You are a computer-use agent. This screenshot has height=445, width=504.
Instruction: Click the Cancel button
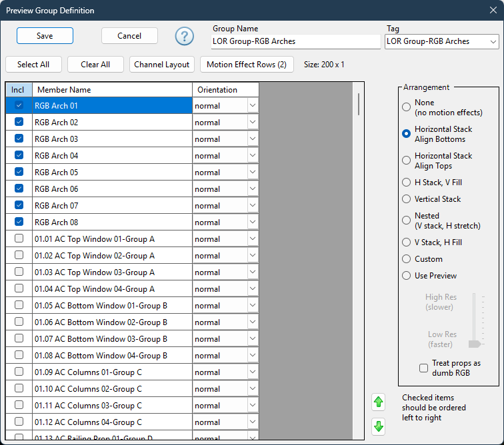[x=129, y=36]
